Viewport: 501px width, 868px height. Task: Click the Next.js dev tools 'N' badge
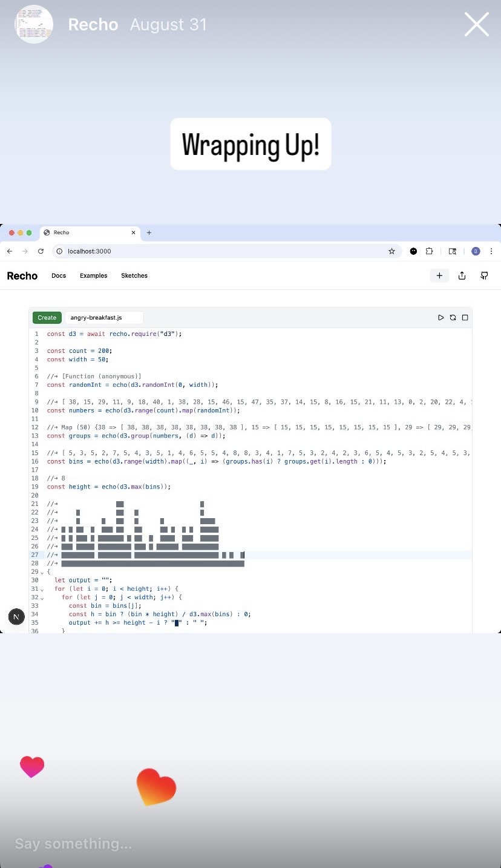[x=16, y=617]
